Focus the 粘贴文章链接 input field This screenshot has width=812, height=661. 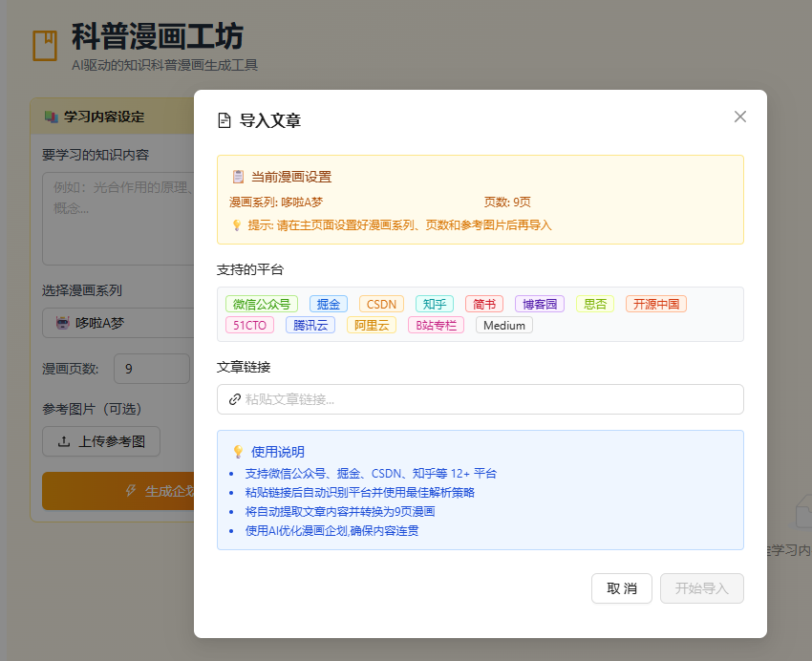pyautogui.click(x=481, y=399)
